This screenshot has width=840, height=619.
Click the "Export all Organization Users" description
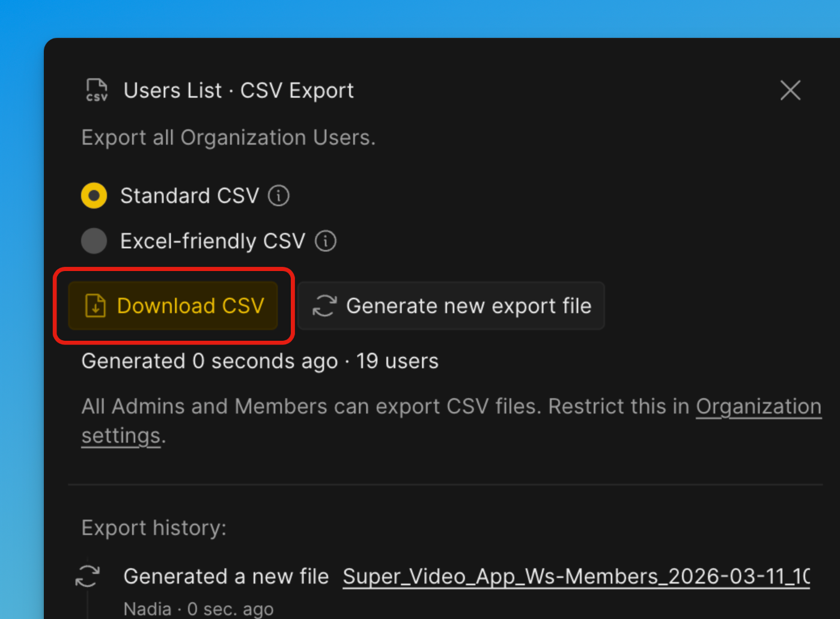coord(228,138)
